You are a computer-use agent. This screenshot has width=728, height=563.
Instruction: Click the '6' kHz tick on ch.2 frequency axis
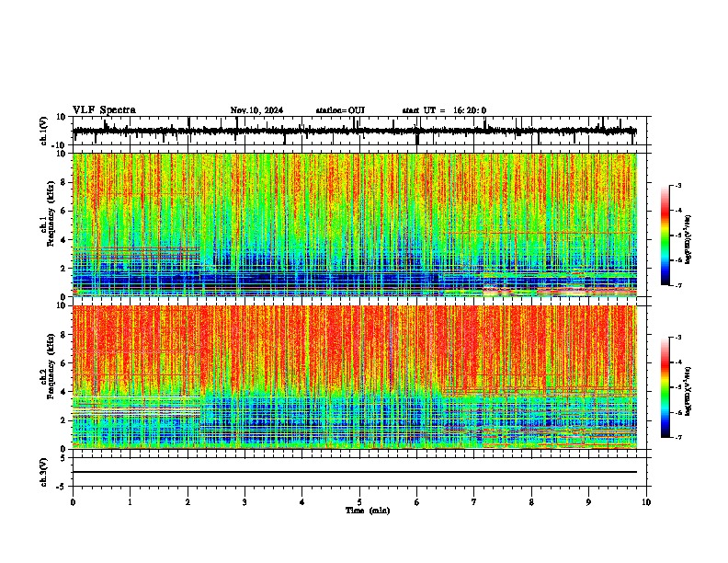click(64, 363)
